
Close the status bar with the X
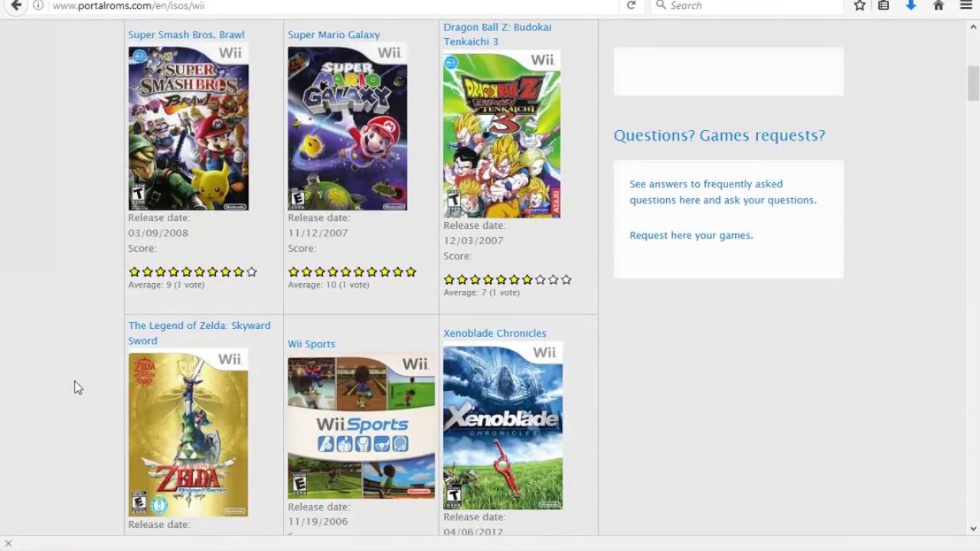[8, 543]
